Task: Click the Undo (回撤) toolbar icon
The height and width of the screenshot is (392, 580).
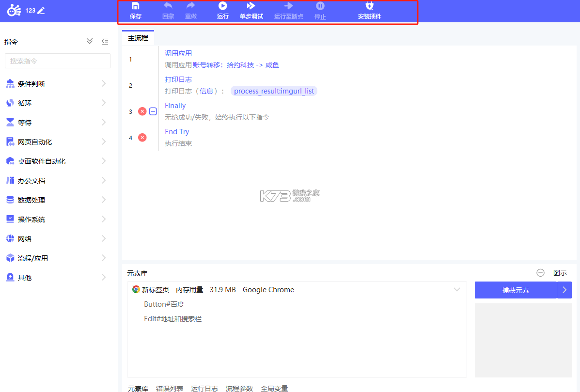Action: (x=168, y=5)
